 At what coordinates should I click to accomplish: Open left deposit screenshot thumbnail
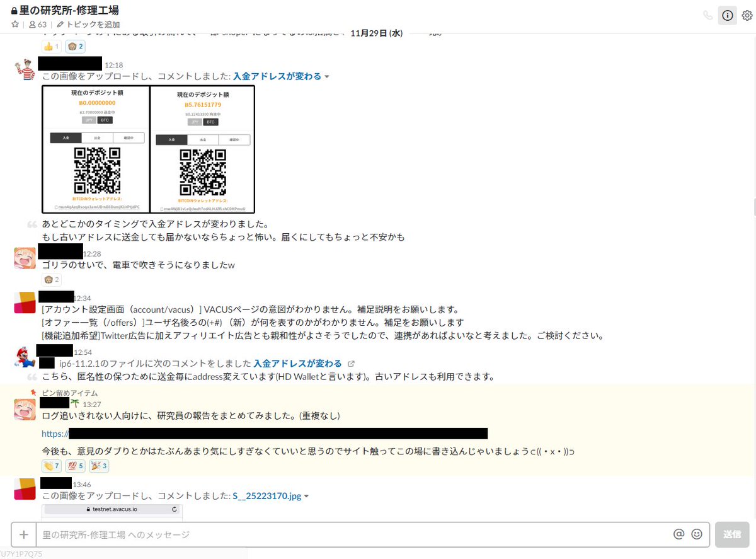click(96, 149)
